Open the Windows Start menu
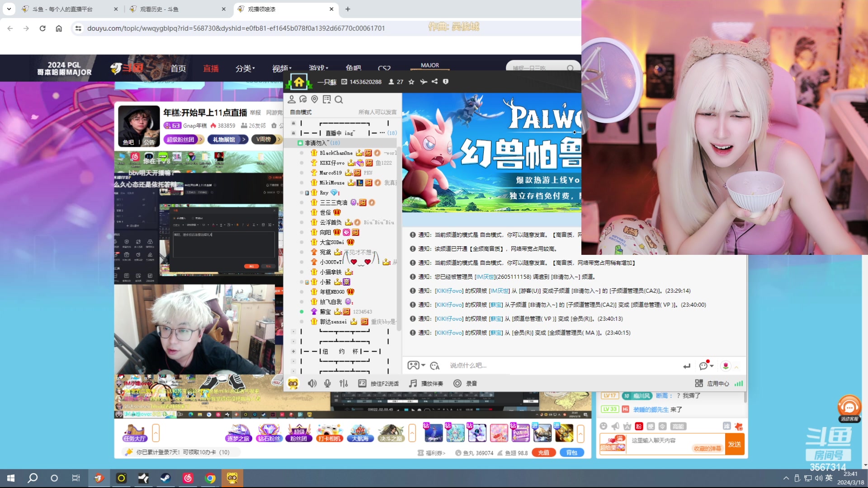Screen dimensions: 868x488 (11, 478)
